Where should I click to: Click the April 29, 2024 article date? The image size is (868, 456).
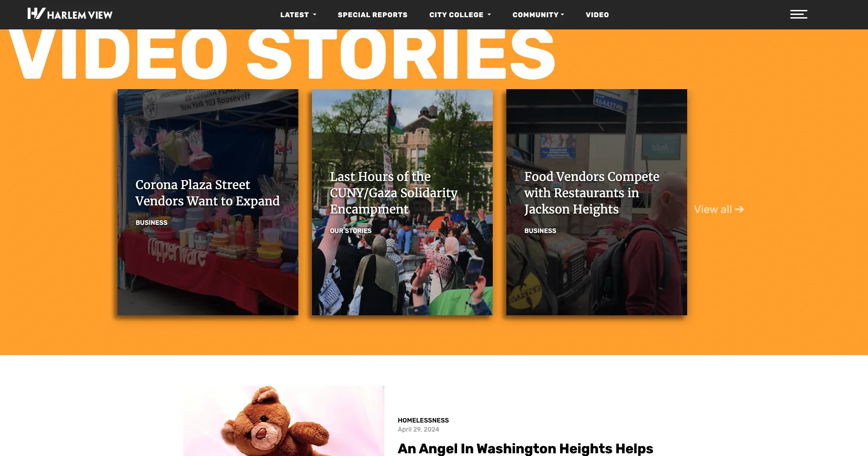[418, 429]
